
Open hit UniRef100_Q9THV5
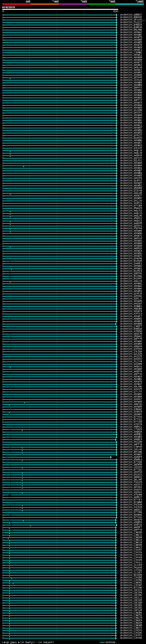click(131, 77)
